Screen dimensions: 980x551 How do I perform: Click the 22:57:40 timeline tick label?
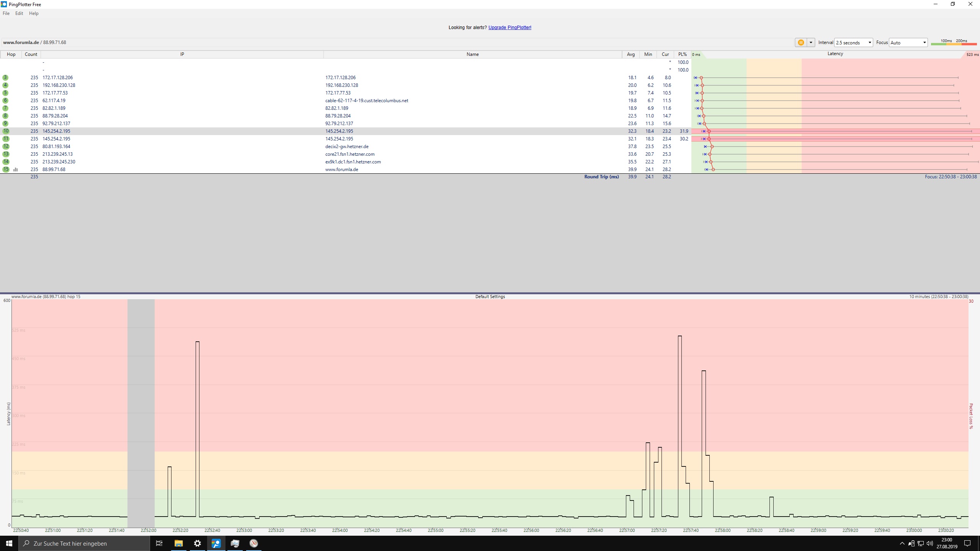pyautogui.click(x=691, y=530)
